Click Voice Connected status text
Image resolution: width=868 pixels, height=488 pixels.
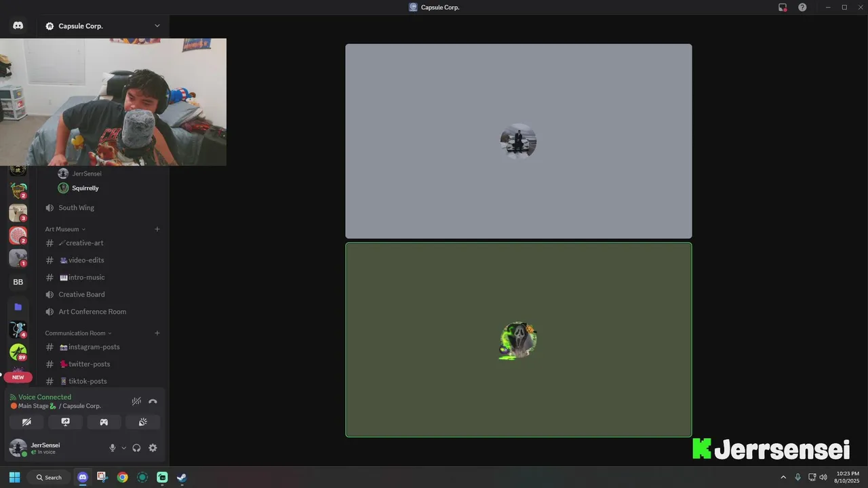[45, 397]
